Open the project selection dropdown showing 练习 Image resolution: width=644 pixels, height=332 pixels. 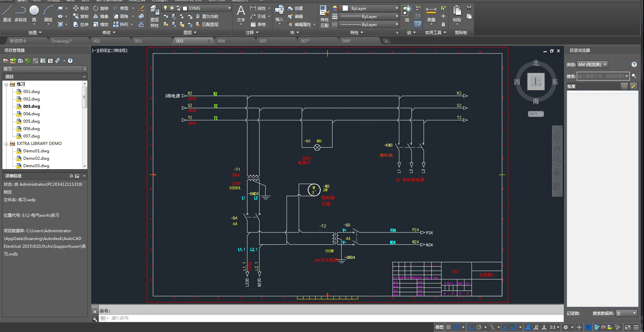[45, 69]
